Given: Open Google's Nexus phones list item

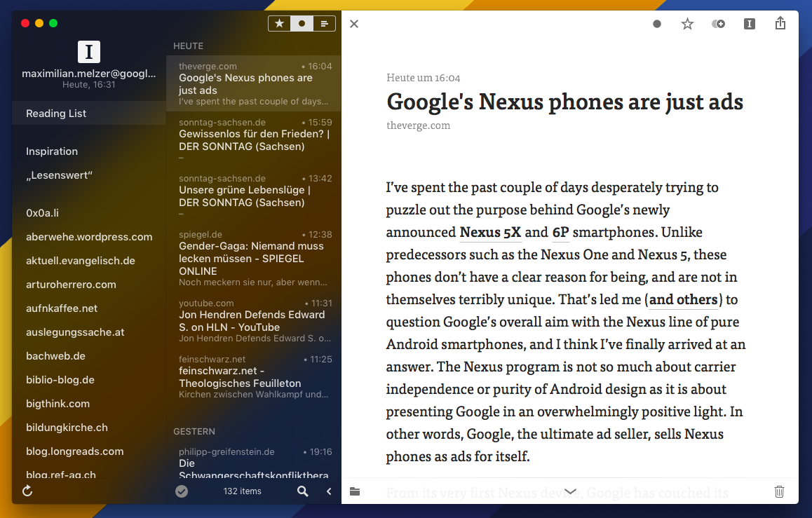Looking at the screenshot, I should (x=254, y=83).
